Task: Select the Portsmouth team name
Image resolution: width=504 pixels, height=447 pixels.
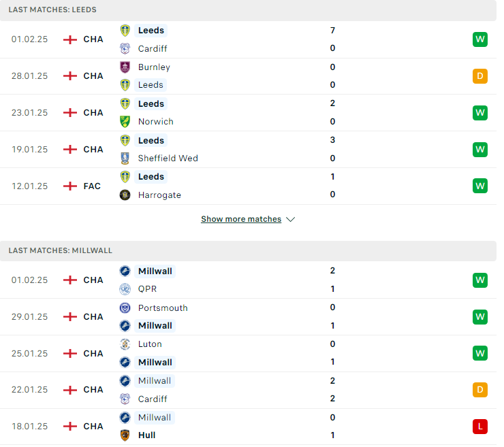Action: pyautogui.click(x=163, y=308)
